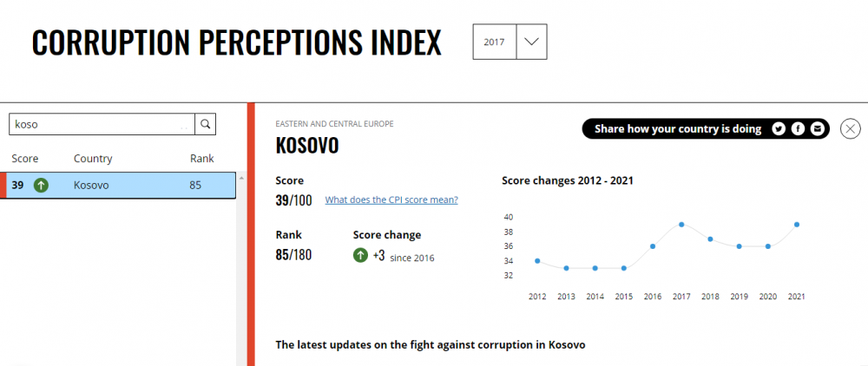The height and width of the screenshot is (366, 868).
Task: Click green arrow next to +3 score change
Action: [x=360, y=255]
